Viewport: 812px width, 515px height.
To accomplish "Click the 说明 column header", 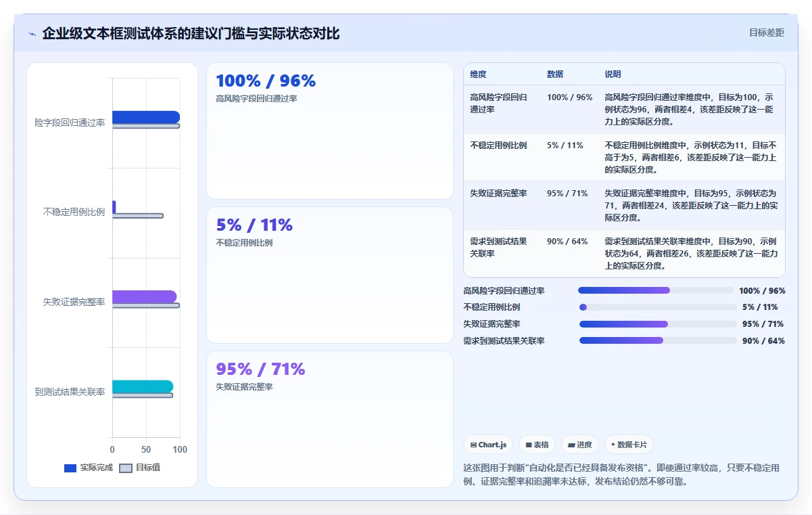I will 613,74.
